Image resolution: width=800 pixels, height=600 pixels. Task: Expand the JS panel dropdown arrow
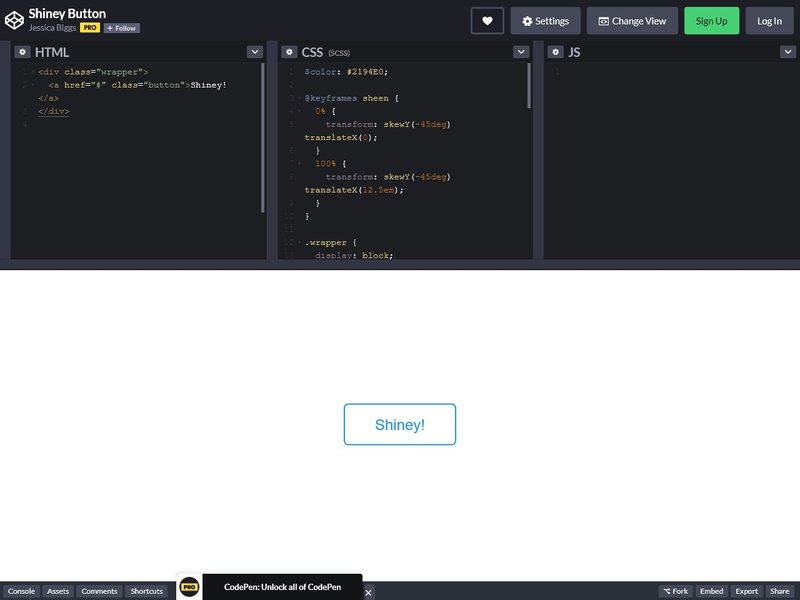tap(788, 52)
